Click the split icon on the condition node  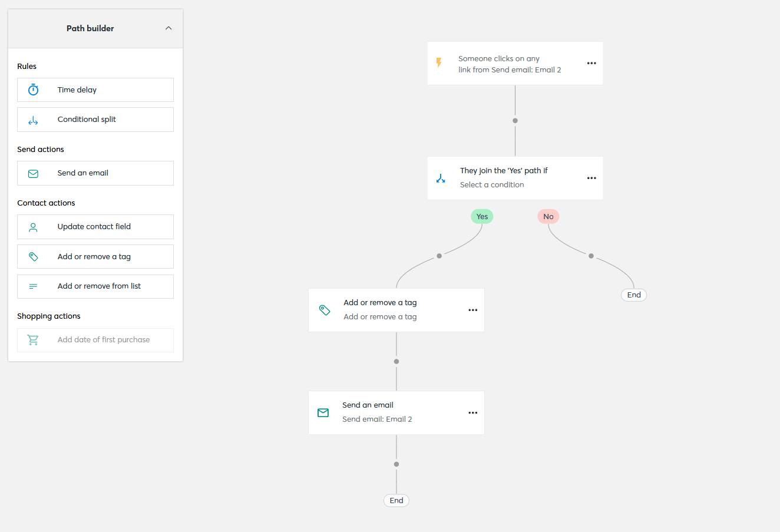[x=441, y=178]
